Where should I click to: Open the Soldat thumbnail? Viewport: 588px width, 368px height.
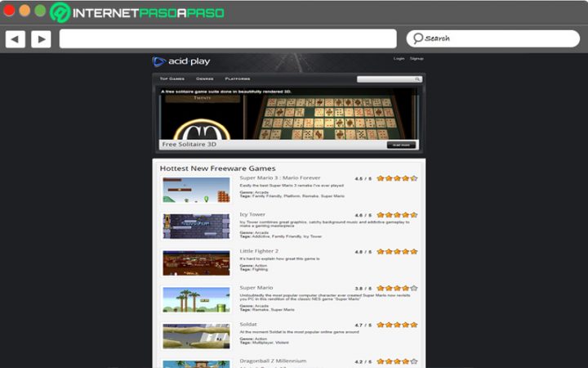(x=196, y=336)
